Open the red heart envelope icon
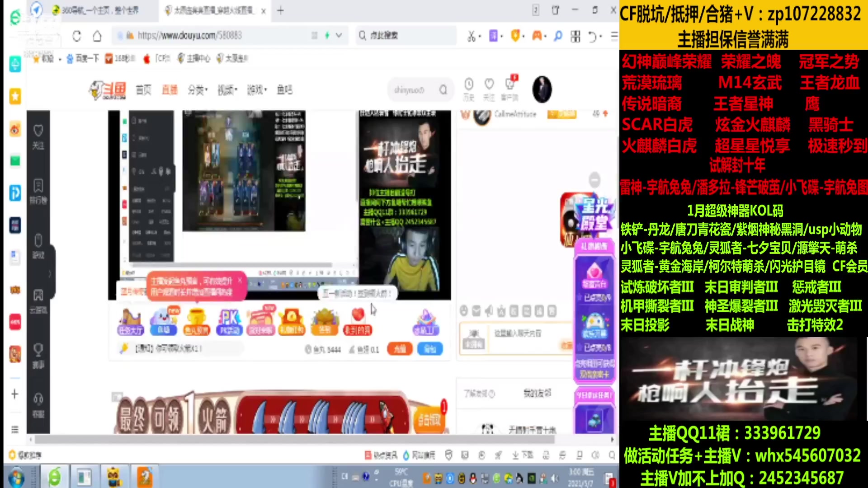 pos(358,322)
